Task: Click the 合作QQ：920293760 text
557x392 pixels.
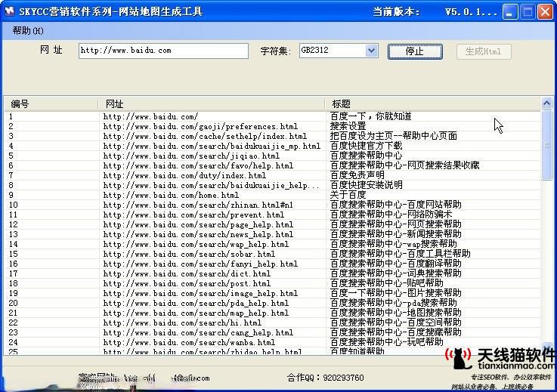Action: tap(326, 378)
